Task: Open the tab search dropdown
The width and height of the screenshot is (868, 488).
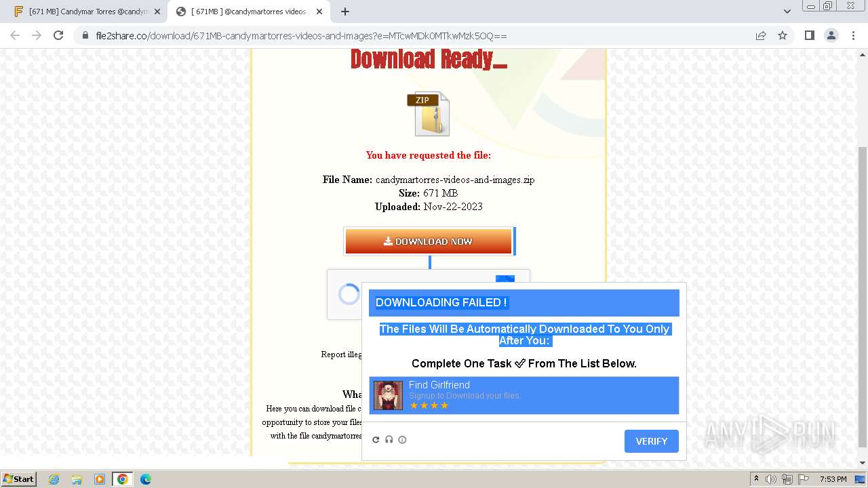Action: pyautogui.click(x=787, y=12)
